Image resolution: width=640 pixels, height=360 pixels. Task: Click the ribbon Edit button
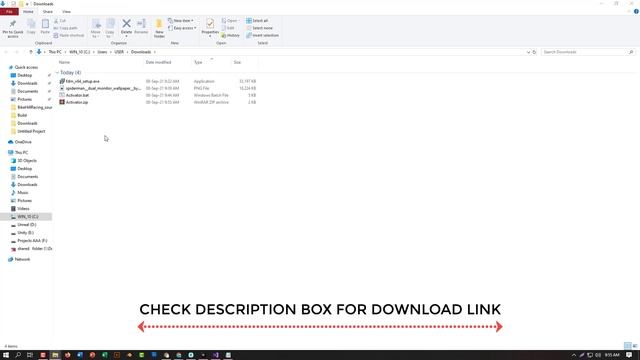(x=228, y=28)
